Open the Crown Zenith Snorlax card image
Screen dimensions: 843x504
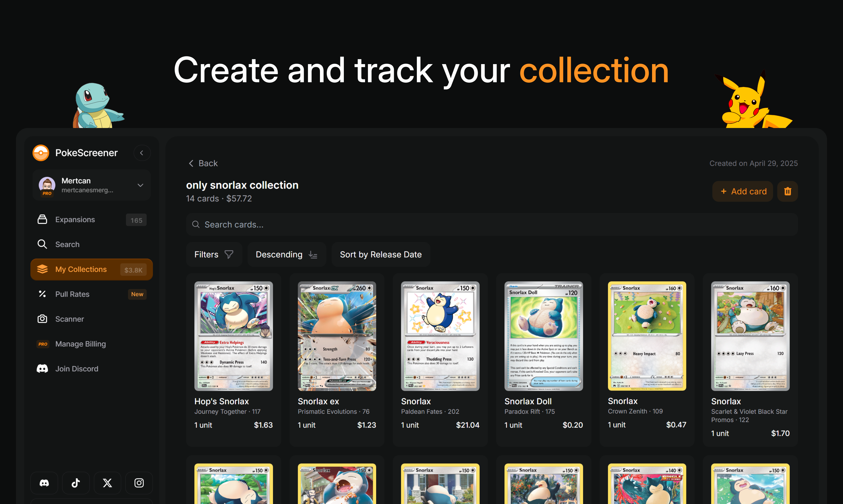tap(647, 336)
